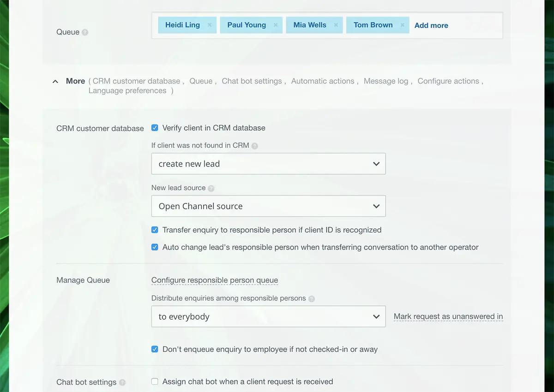Toggle 'Don't enqueue enquiry to employee' checkbox

(155, 349)
